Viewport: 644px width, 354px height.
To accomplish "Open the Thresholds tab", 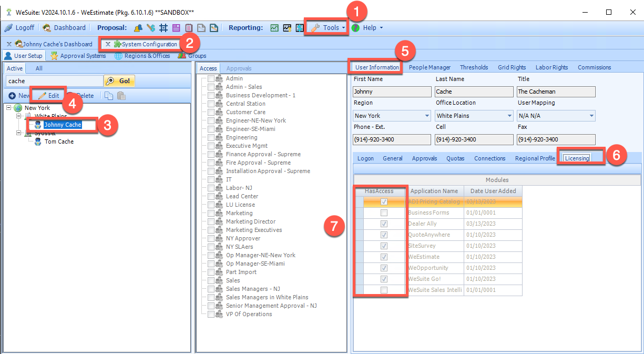I will click(x=474, y=67).
